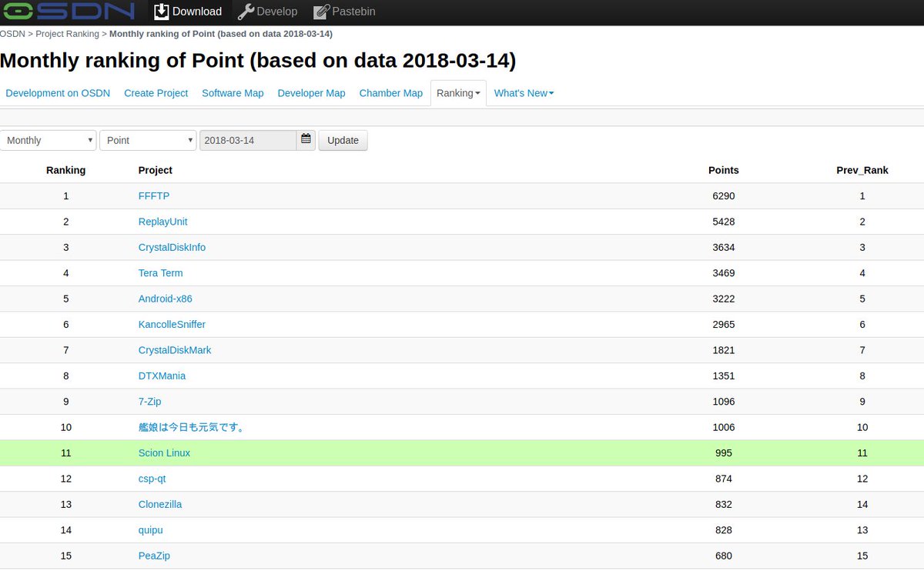Open the FFFTP project link

pyautogui.click(x=154, y=196)
